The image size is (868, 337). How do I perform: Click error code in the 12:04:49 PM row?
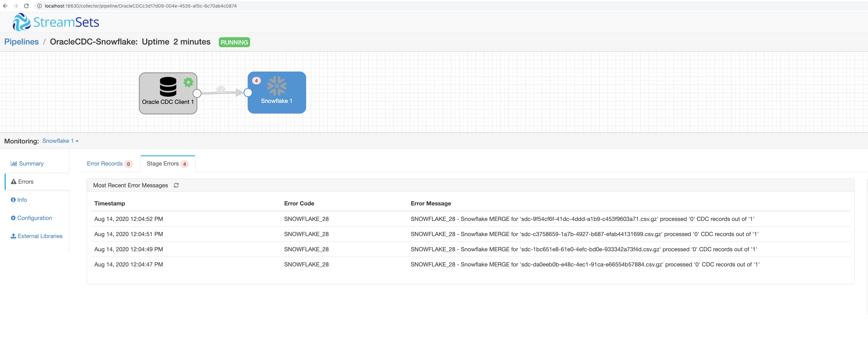(x=306, y=249)
